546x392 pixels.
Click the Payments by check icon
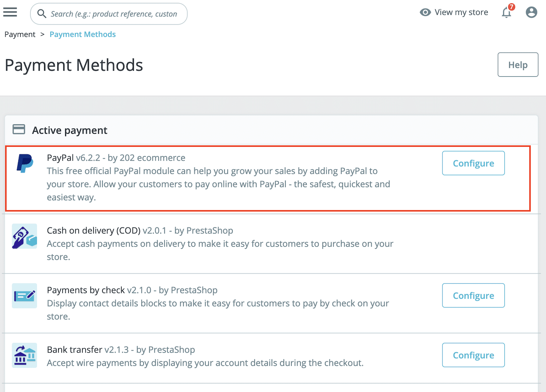[x=24, y=296]
